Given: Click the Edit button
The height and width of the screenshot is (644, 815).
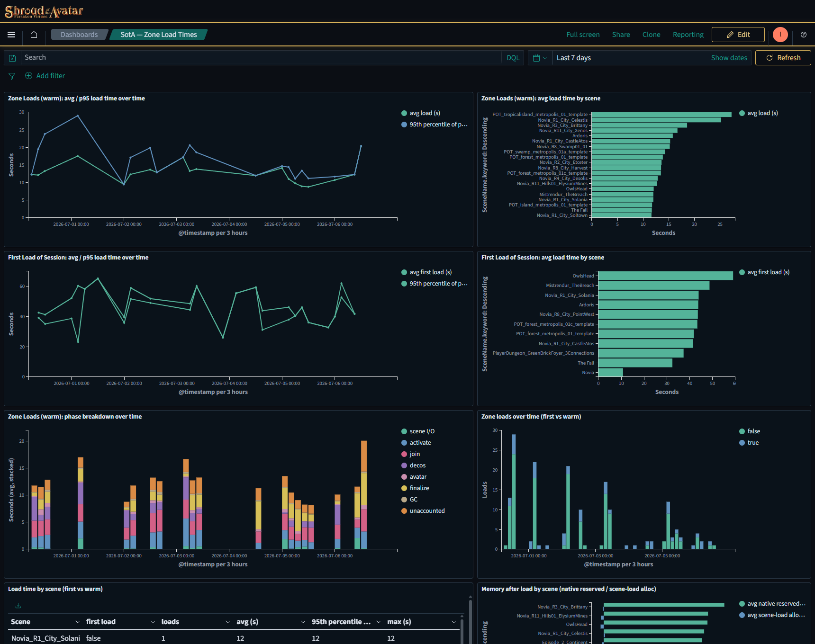Looking at the screenshot, I should point(738,35).
